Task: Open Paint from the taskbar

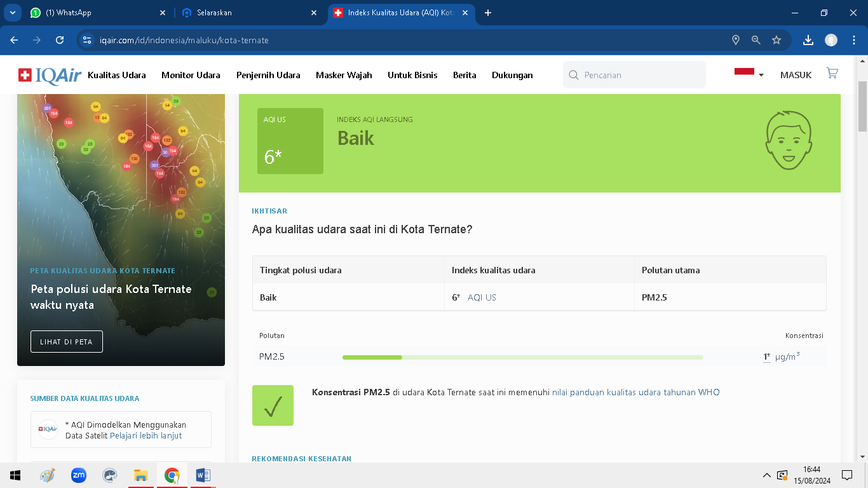Action: pos(47,475)
